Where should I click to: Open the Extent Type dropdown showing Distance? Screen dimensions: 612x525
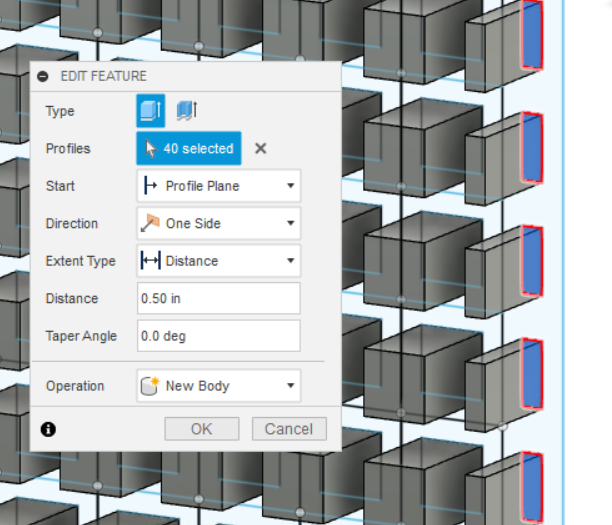click(x=219, y=261)
